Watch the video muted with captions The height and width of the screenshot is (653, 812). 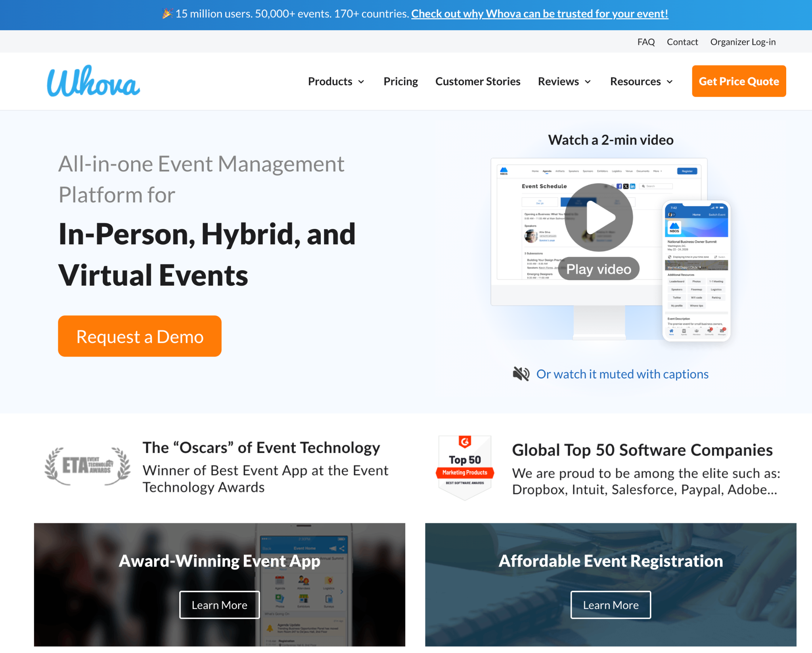pos(622,374)
